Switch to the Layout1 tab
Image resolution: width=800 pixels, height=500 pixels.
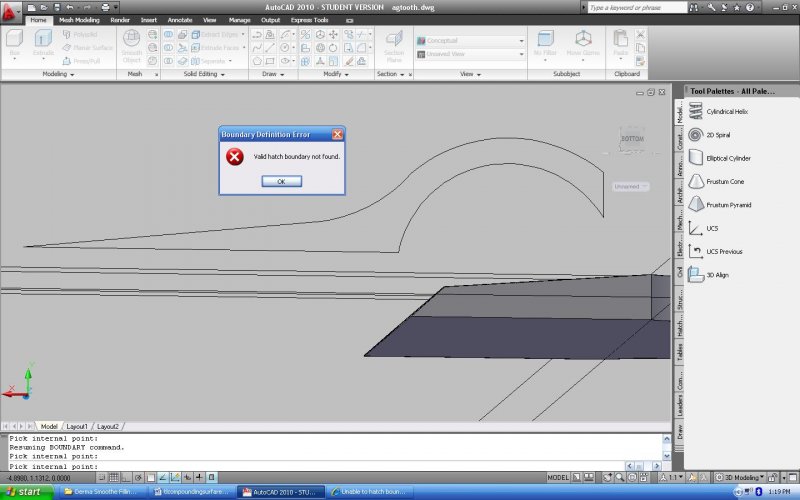coord(77,426)
